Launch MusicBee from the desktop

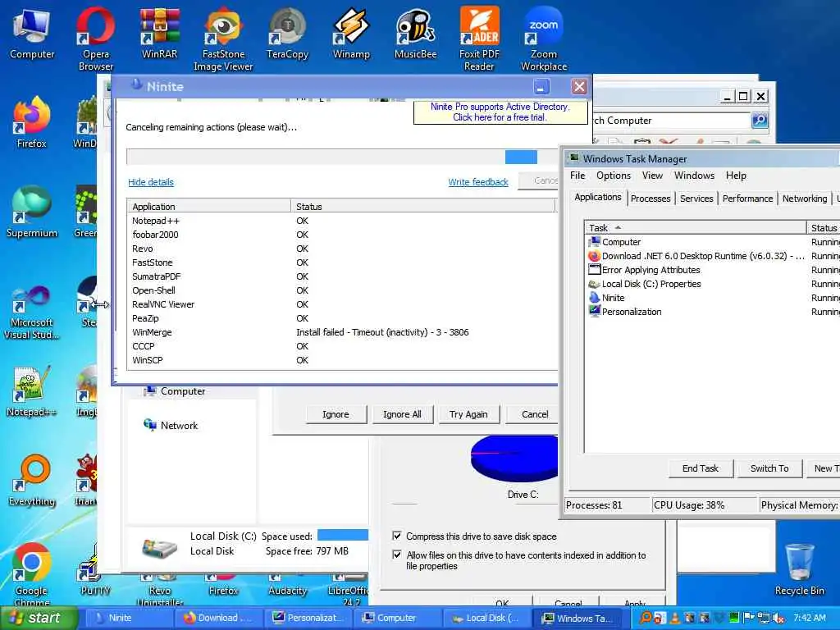coord(415,33)
